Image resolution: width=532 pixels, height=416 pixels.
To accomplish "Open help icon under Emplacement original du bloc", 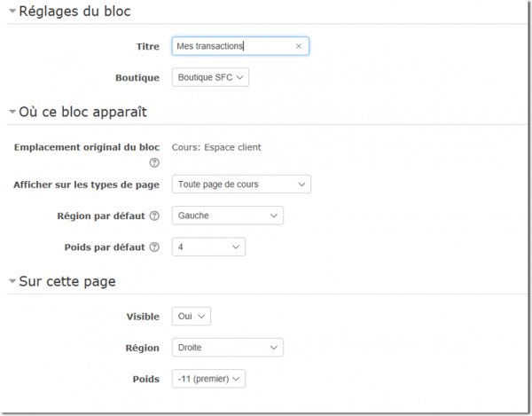I will pos(154,162).
